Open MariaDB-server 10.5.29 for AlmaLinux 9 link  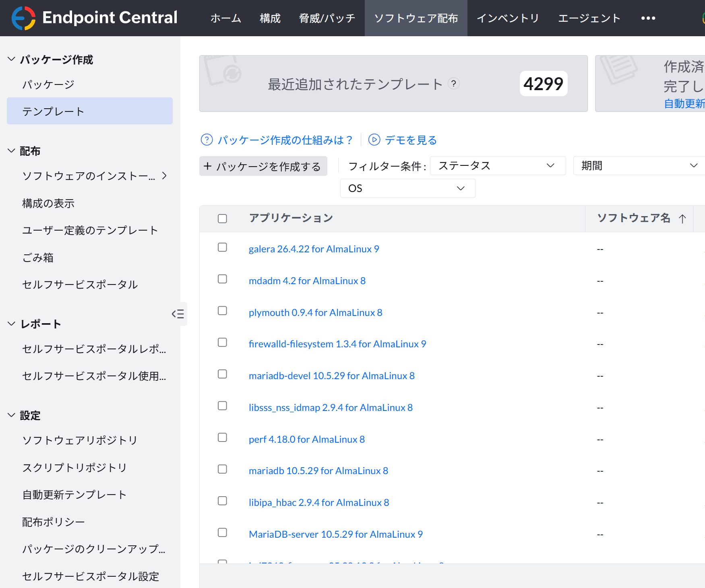336,534
